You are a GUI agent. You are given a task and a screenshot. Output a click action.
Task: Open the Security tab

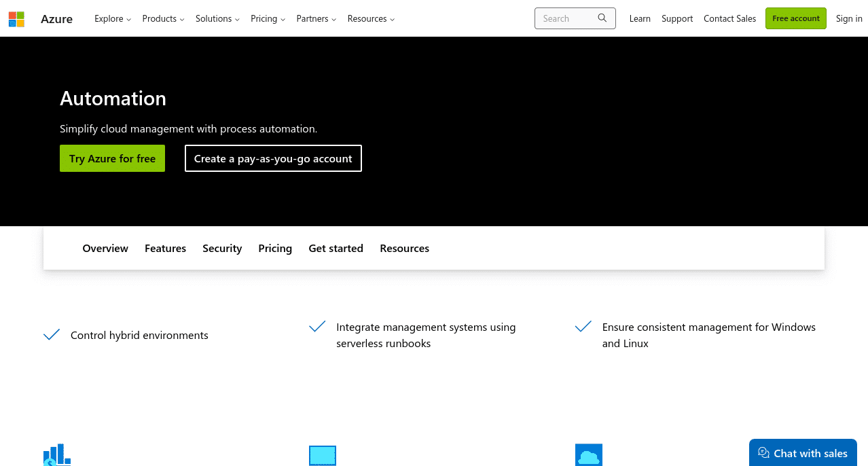(222, 249)
